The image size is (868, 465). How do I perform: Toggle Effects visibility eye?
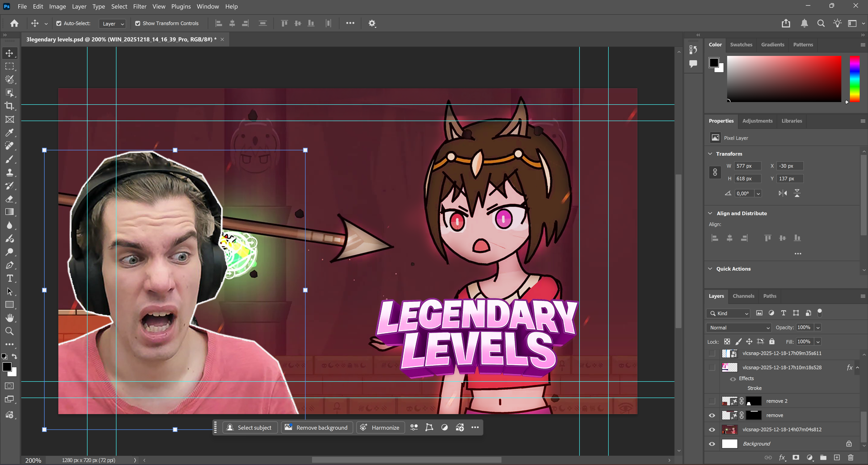[733, 379]
